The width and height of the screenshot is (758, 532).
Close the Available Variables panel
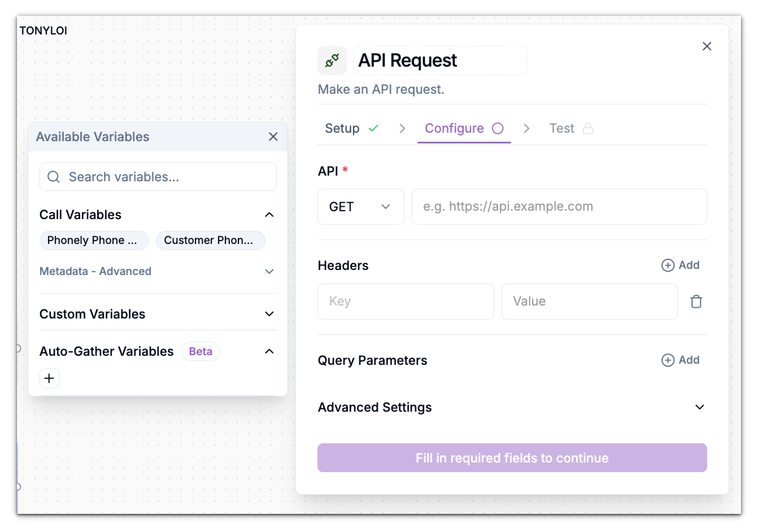(x=273, y=137)
